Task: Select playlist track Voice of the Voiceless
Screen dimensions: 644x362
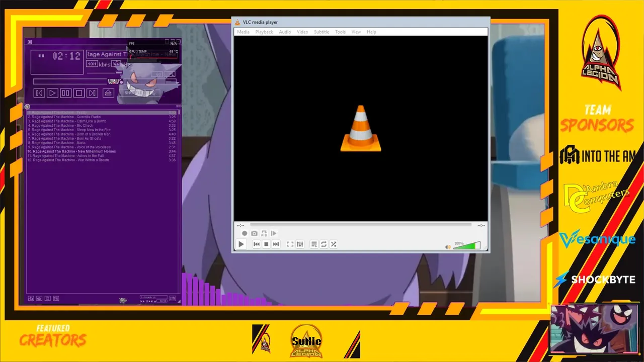Action: (x=102, y=147)
